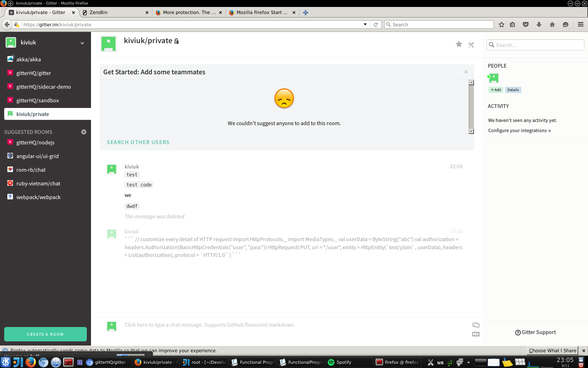Screen dimensions: 588x368
Task: Open the KDE application launcher
Action: tap(6, 362)
